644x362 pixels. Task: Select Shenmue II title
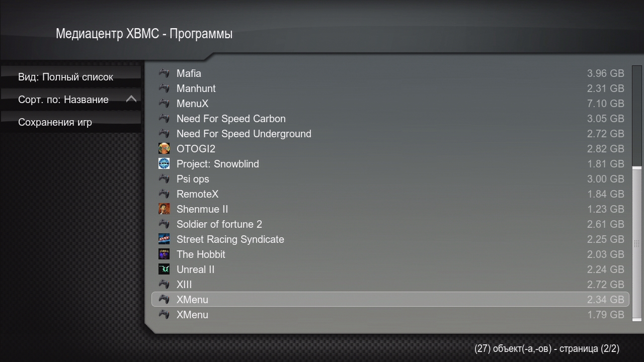tap(202, 209)
